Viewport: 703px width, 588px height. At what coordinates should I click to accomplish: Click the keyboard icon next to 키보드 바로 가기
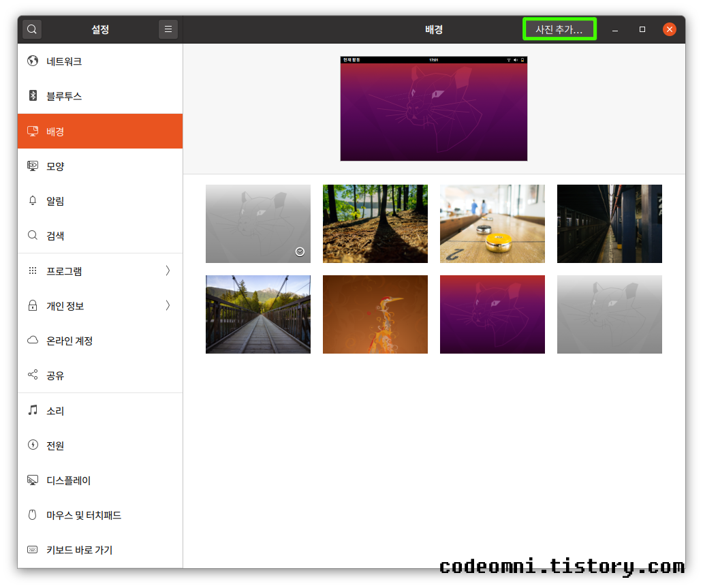pyautogui.click(x=32, y=549)
